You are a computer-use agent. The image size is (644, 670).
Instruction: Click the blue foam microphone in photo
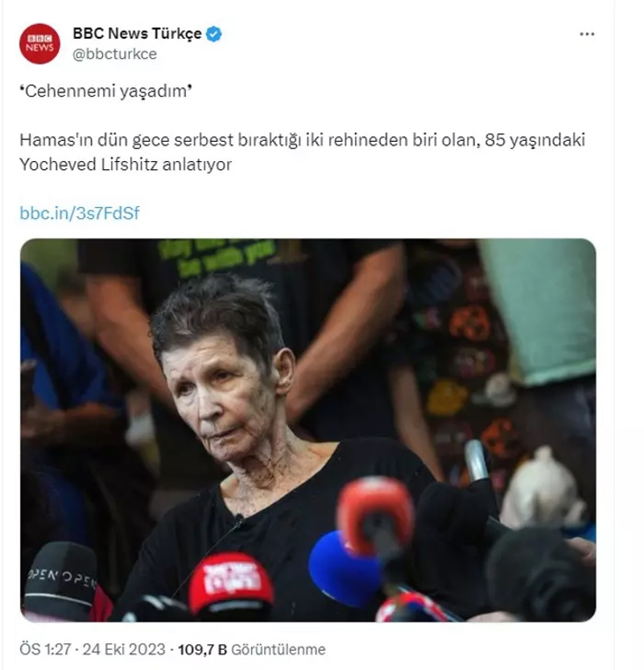point(345,569)
